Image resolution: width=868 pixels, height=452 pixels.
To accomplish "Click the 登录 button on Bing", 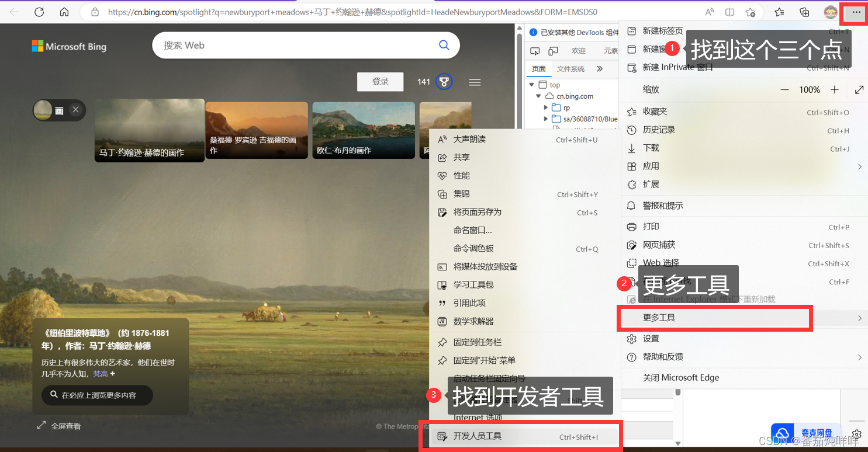I will coord(381,82).
